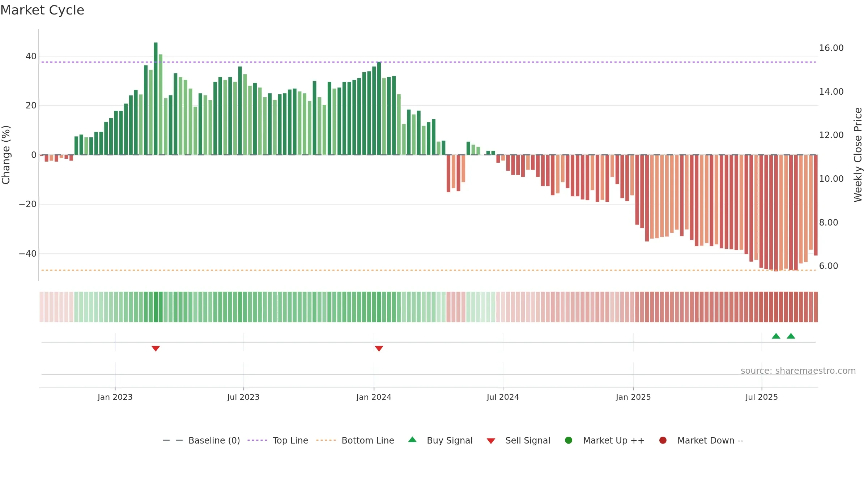Screen dimensions: 868x488
Task: Toggle the Market Up ++ legend label
Action: 614,440
